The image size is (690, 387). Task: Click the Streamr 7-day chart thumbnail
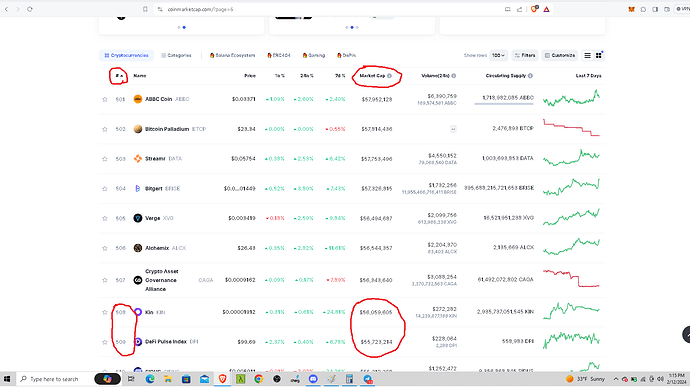point(571,158)
